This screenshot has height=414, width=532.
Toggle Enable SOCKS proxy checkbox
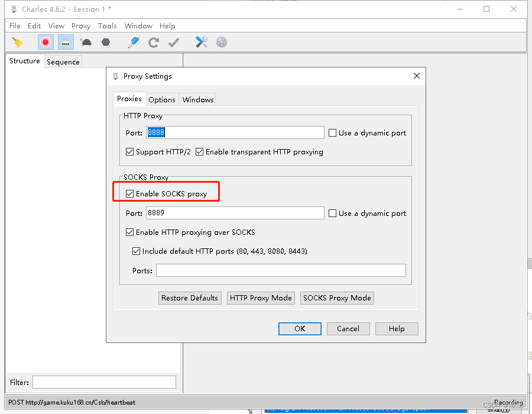tap(166, 194)
